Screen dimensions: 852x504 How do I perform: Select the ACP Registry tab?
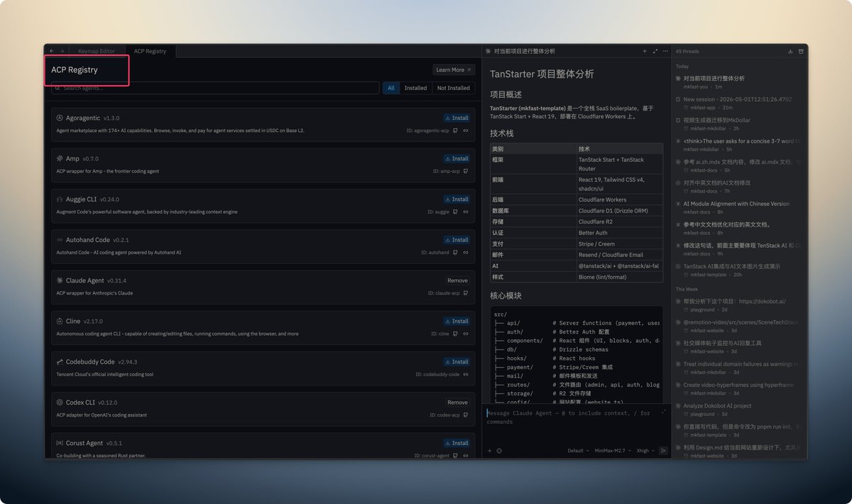click(x=150, y=51)
